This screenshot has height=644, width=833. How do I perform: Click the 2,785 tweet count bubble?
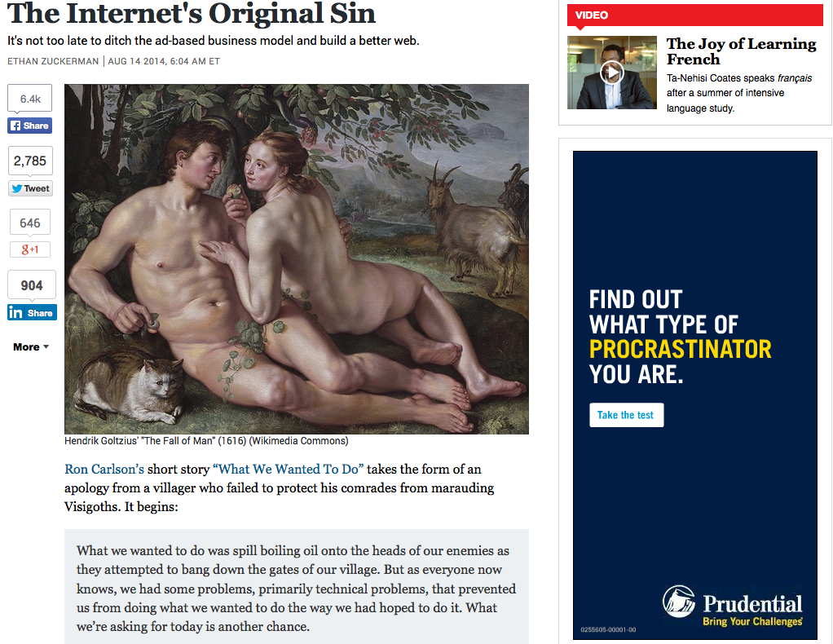30,161
